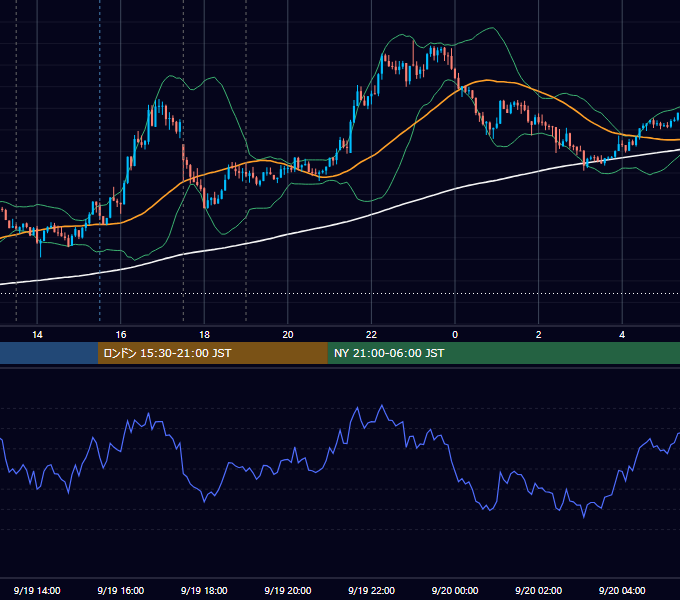
Task: Click the 18 hour label on time axis
Action: pyautogui.click(x=204, y=335)
